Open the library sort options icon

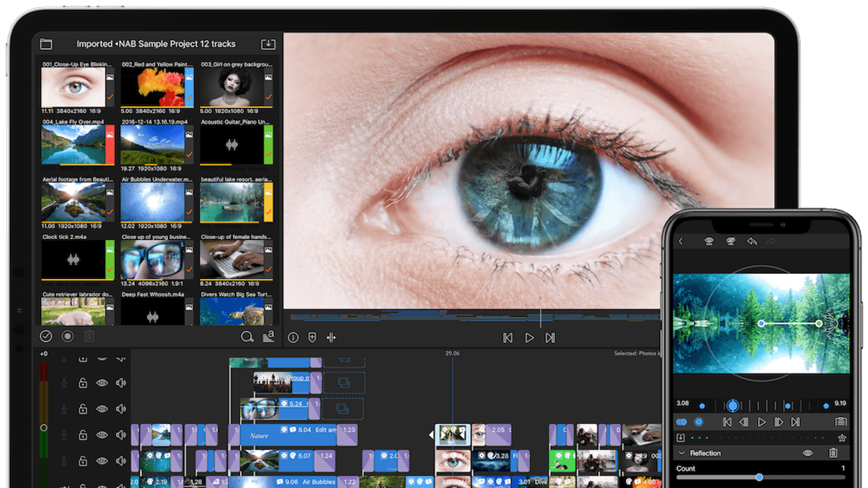pyautogui.click(x=268, y=337)
